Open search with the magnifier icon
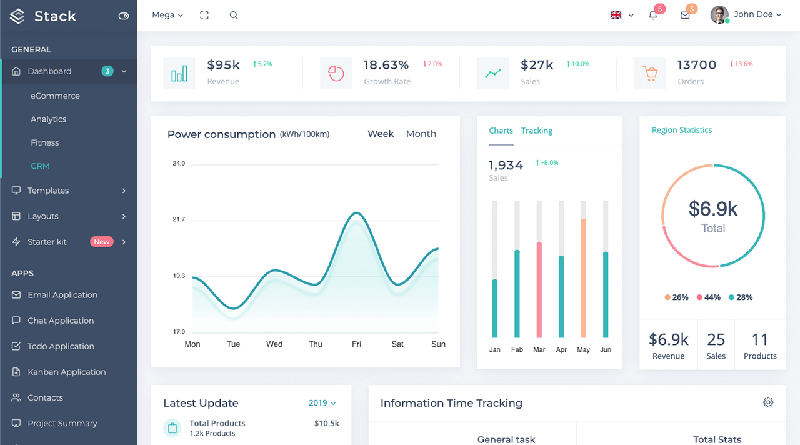The image size is (800, 445). click(x=234, y=15)
